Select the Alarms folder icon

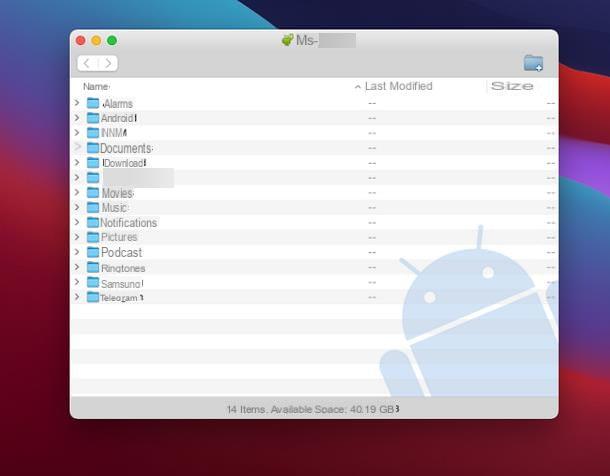point(93,103)
